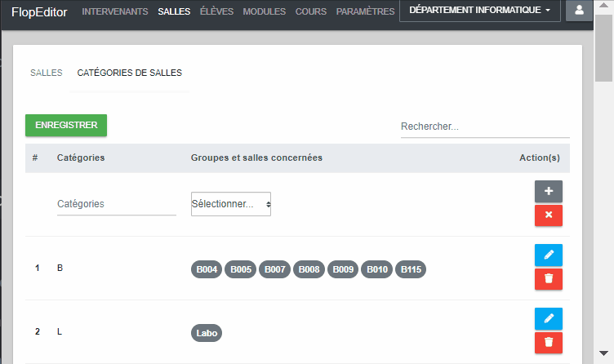Screen dimensions: 614x364
Task: Open the Élèves menu
Action: [216, 11]
